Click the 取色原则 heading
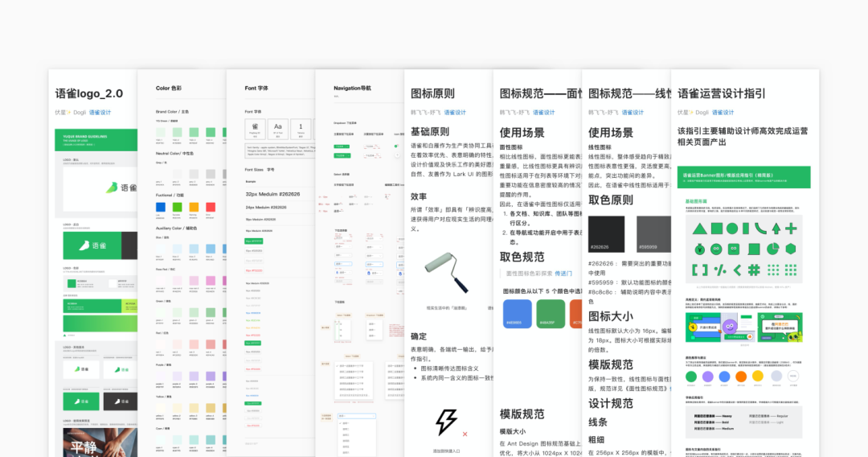868x457 pixels. pyautogui.click(x=611, y=200)
